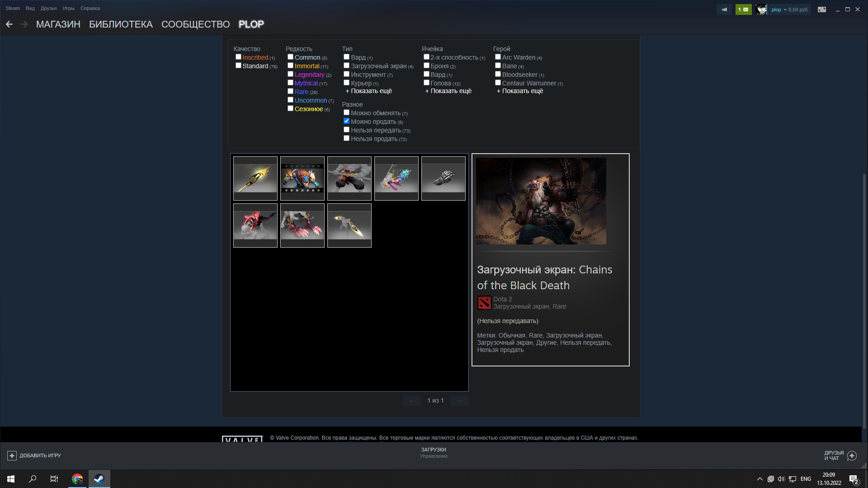
Task: Open the plop account dropdown
Action: click(778, 9)
